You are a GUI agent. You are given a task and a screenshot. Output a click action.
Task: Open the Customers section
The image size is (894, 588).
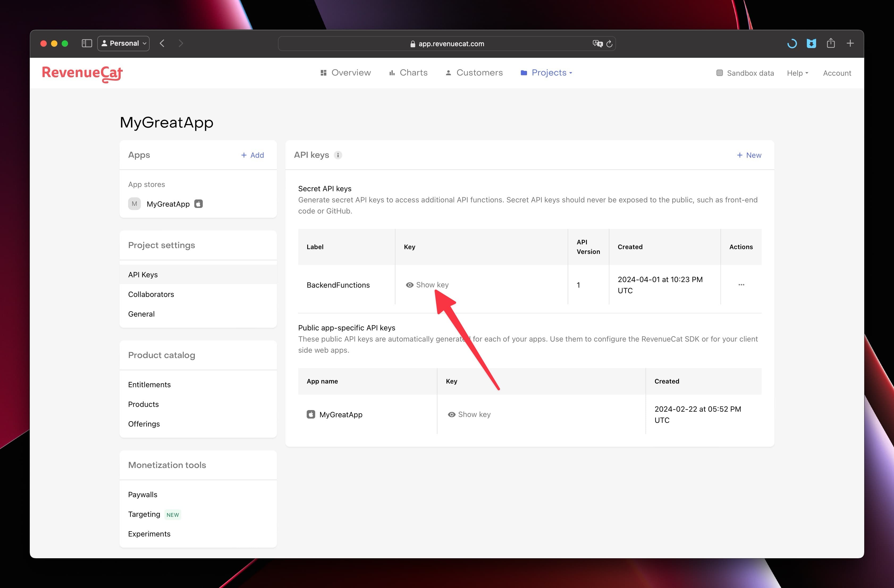[474, 73]
